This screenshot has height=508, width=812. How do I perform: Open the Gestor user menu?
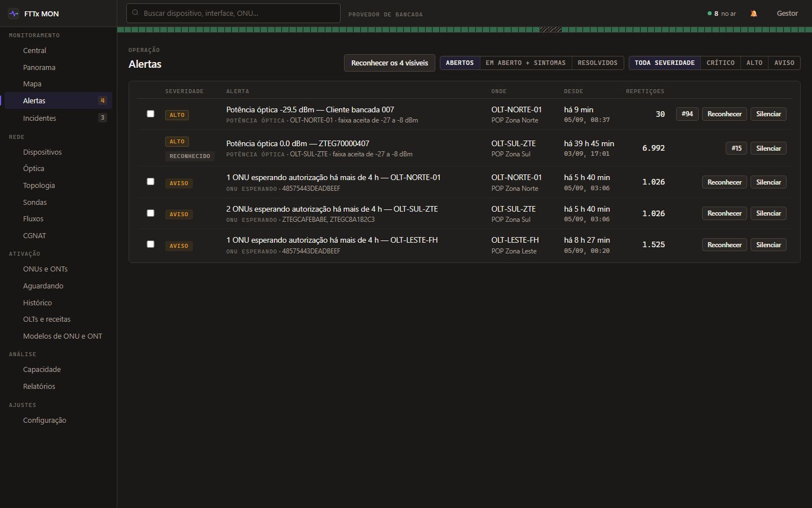coord(787,14)
